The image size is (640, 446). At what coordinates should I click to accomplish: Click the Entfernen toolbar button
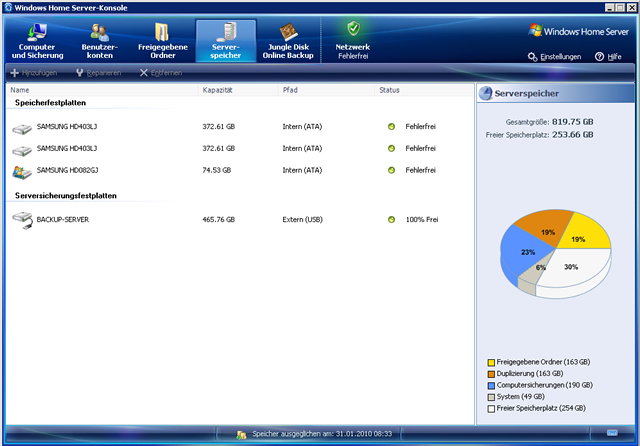coord(161,73)
